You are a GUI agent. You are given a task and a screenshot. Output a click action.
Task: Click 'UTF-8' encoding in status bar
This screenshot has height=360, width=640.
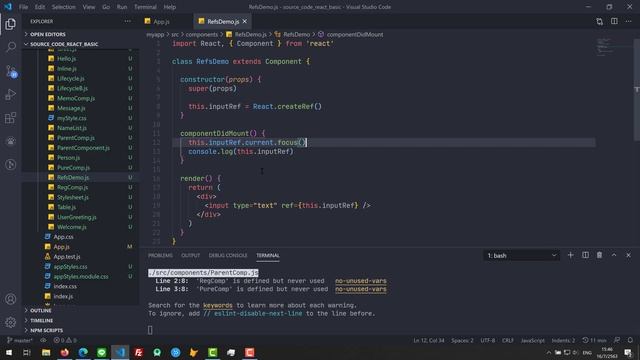pos(488,340)
